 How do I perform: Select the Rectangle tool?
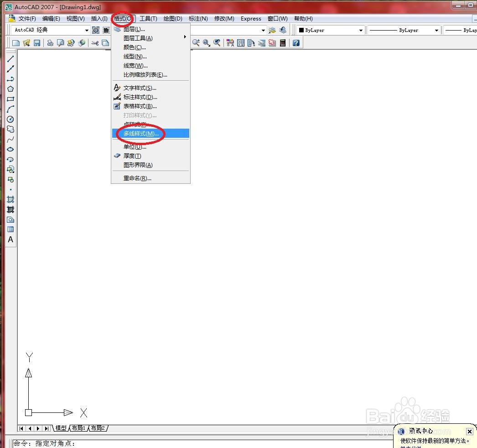point(10,99)
